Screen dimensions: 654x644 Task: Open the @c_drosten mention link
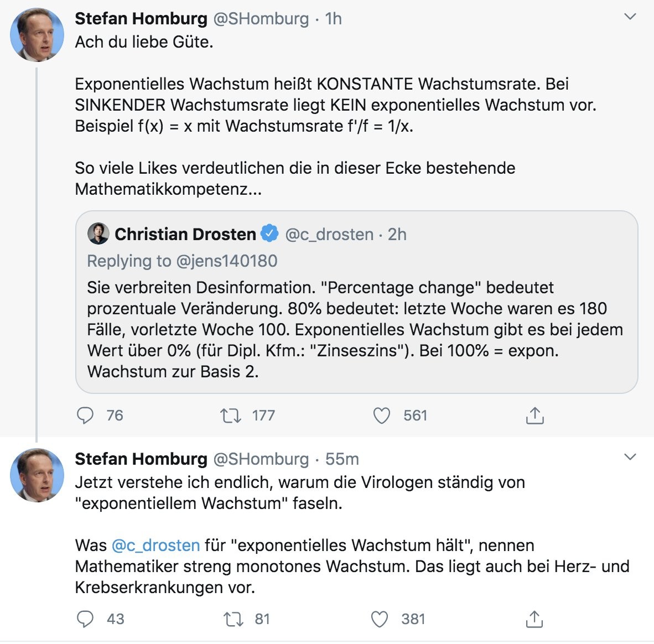(155, 546)
